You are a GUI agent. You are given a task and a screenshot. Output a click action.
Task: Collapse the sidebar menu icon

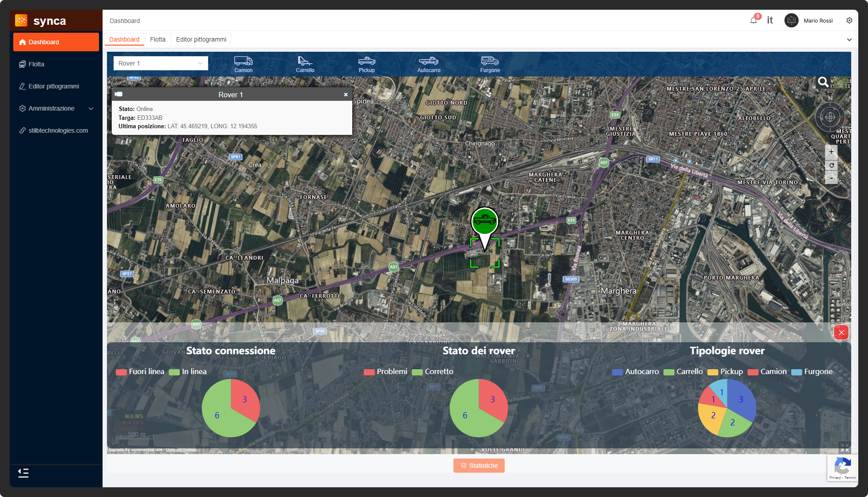tap(23, 473)
